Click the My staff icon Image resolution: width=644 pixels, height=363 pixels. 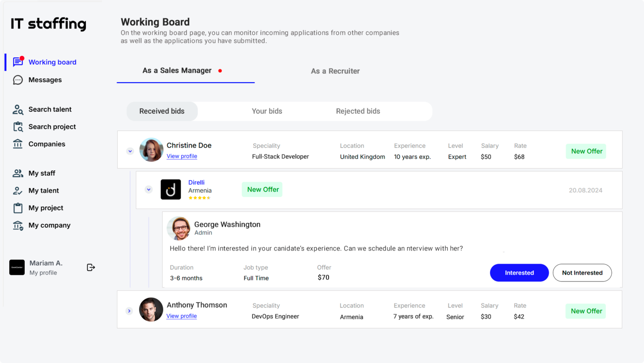click(x=17, y=173)
